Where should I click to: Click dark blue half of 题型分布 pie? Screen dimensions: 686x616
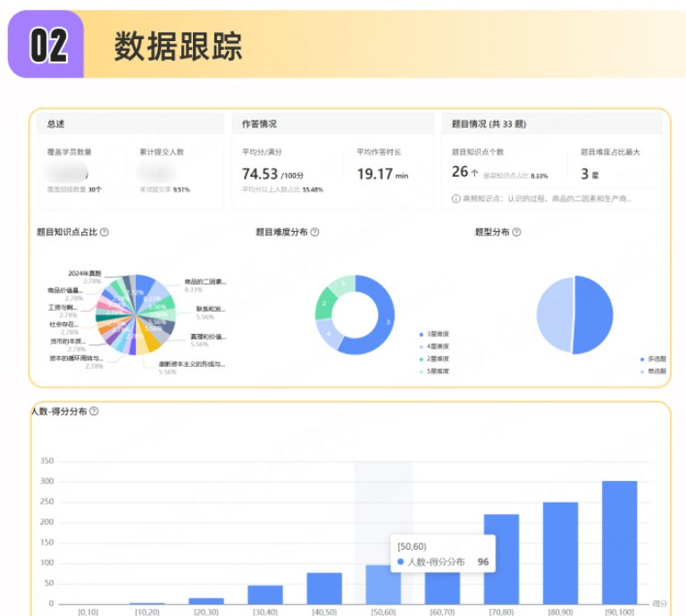tap(594, 315)
